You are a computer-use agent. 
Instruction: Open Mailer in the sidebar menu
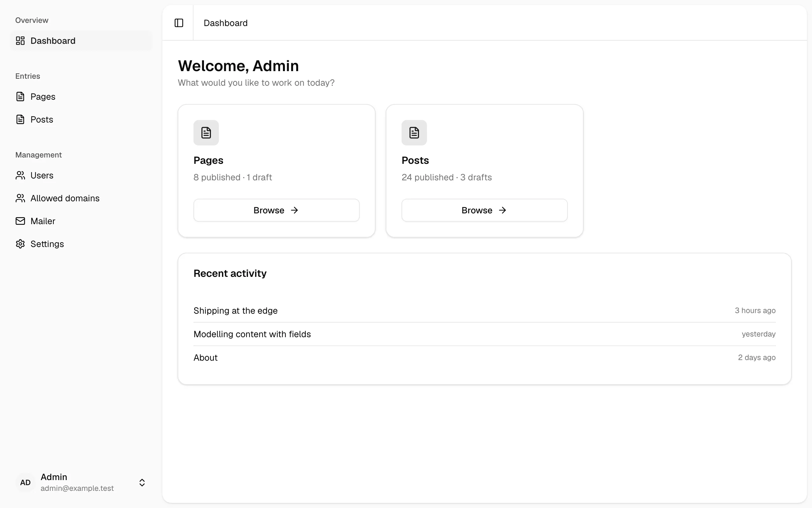point(81,221)
